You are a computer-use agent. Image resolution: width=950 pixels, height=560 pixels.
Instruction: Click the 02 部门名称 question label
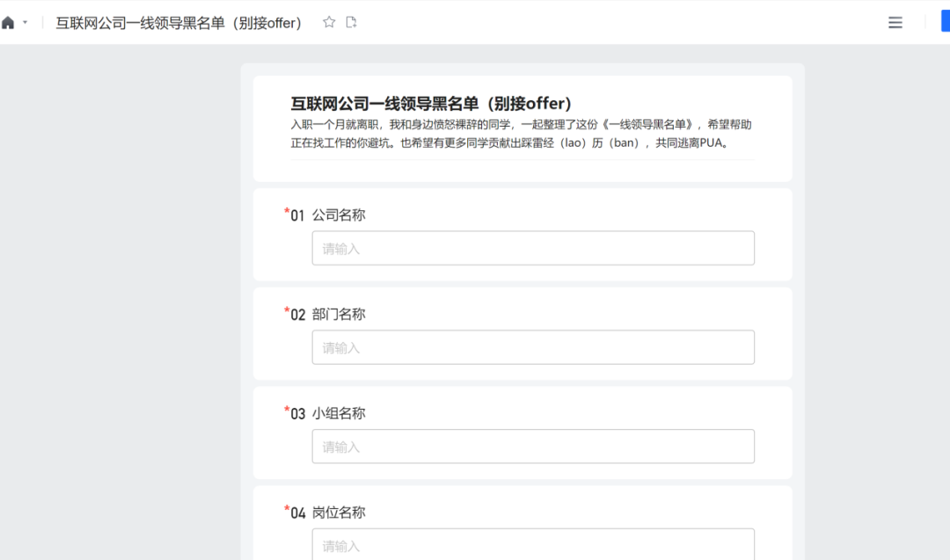(x=339, y=315)
